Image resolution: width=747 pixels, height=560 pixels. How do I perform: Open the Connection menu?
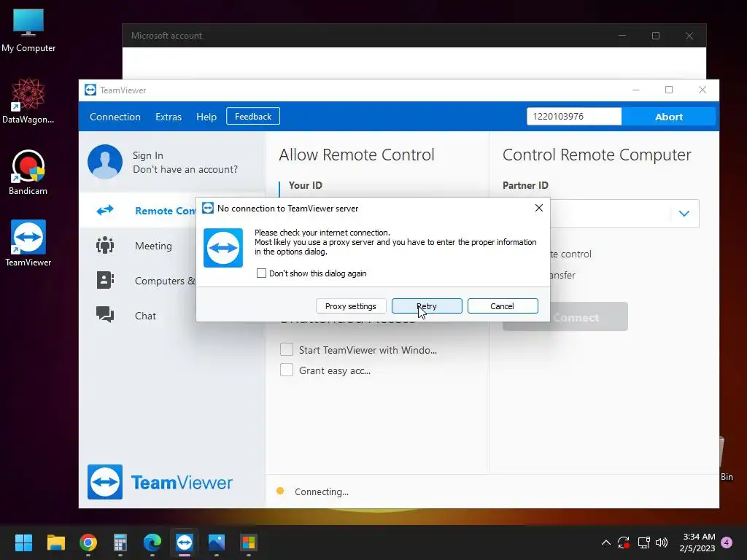tap(115, 117)
